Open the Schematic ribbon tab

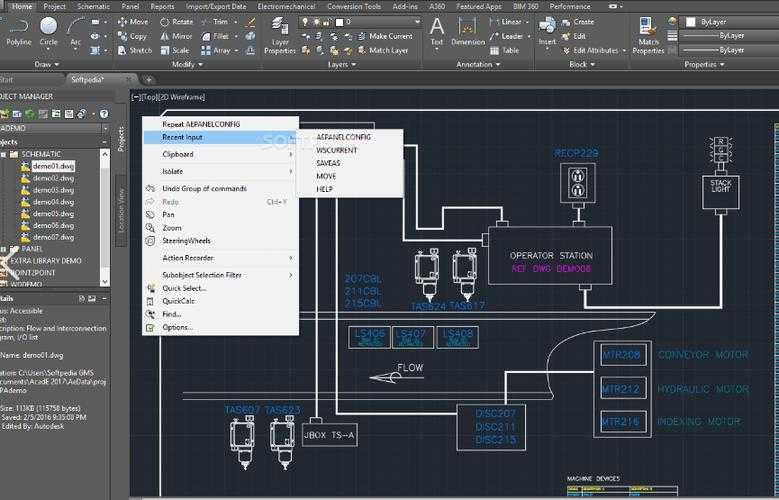(x=93, y=6)
